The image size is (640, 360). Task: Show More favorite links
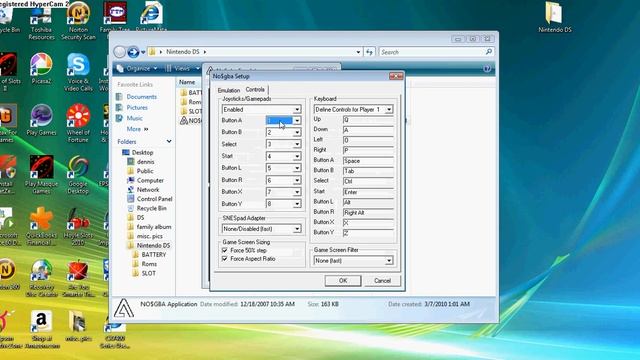137,129
